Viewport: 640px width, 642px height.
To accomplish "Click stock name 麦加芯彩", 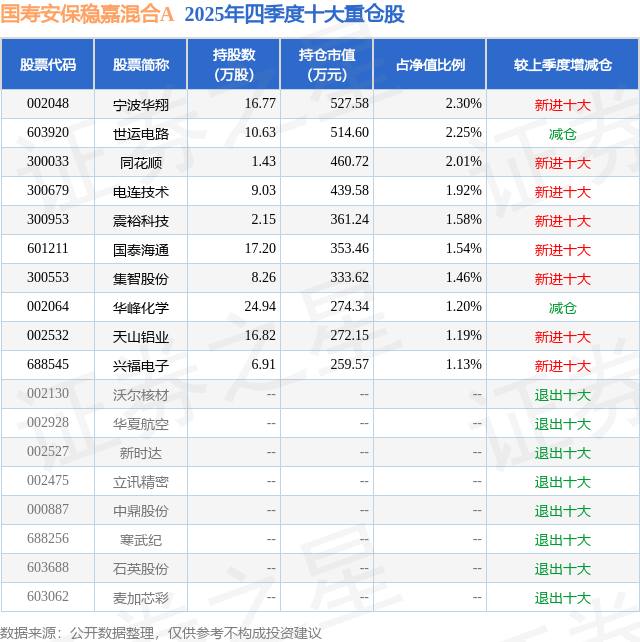I will [x=140, y=599].
